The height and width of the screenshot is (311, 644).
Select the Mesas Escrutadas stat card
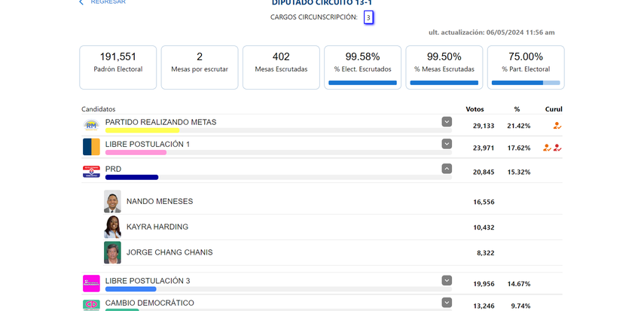[281, 67]
